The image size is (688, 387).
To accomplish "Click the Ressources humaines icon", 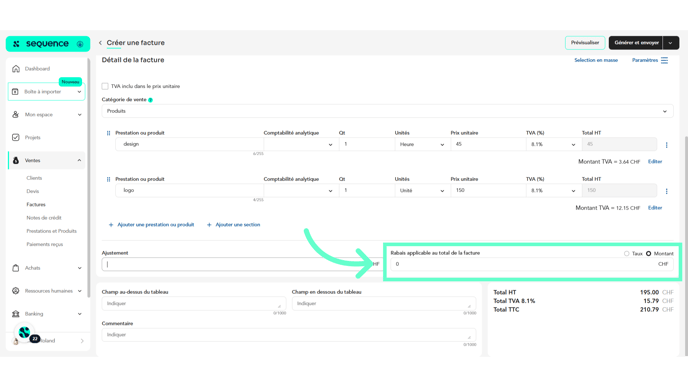I will (x=16, y=291).
